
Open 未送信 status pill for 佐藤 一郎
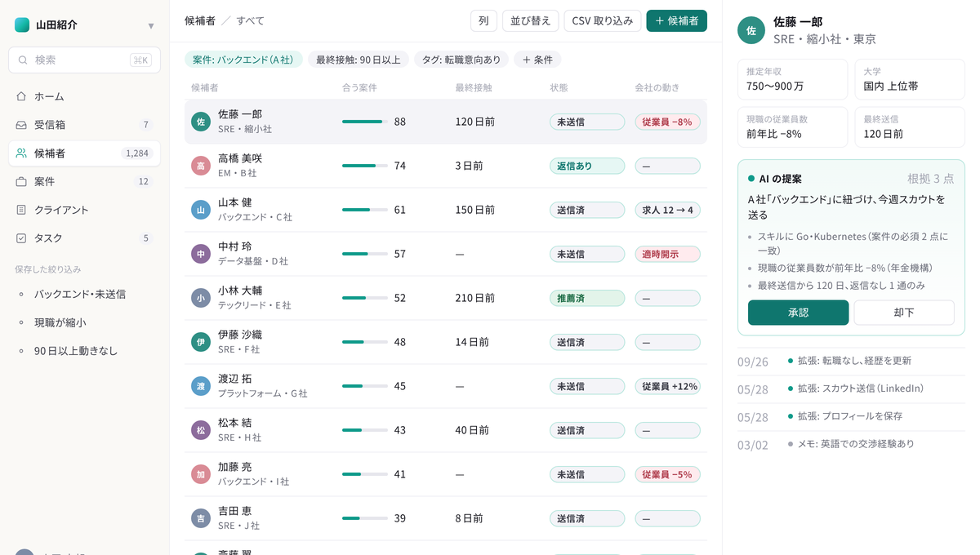tap(587, 122)
